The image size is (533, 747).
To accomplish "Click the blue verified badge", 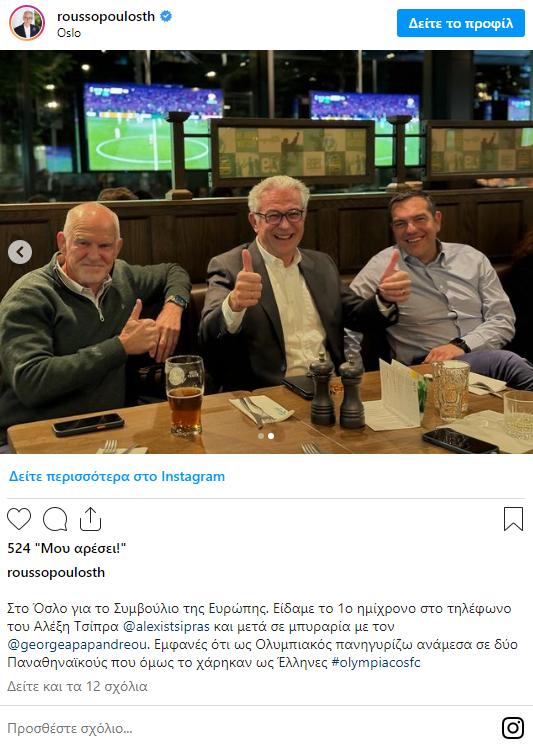I will [166, 17].
